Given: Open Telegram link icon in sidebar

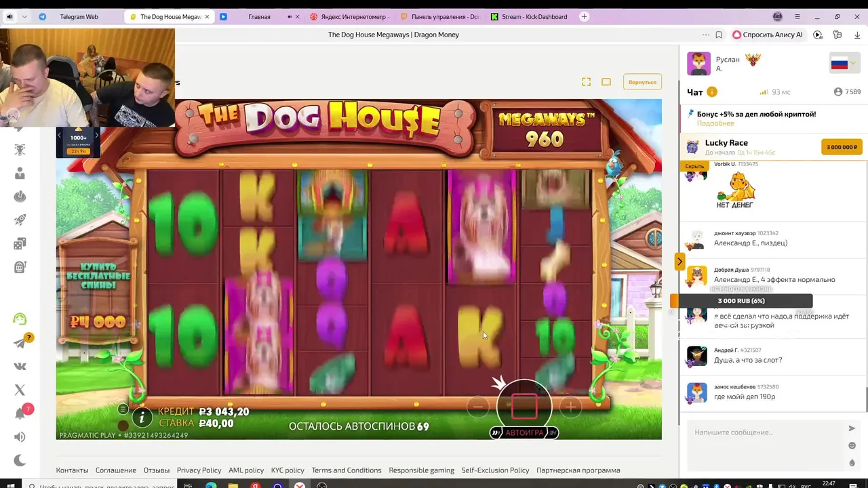Looking at the screenshot, I should [x=20, y=344].
